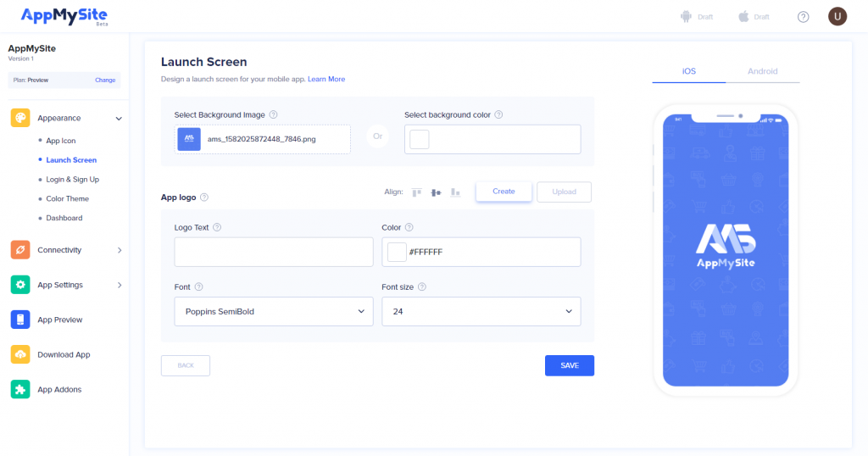Choose Create logo option
Screen dimensions: 868x456
click(x=504, y=192)
